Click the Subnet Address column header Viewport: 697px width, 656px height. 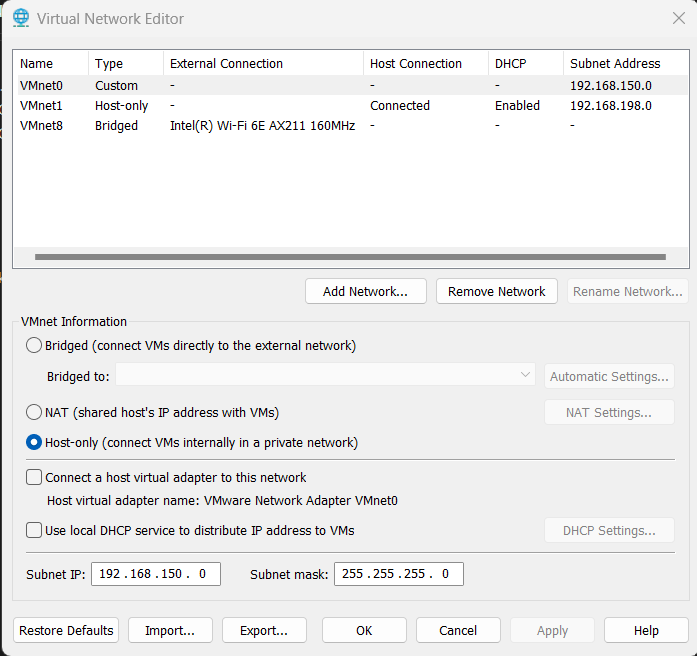(615, 64)
